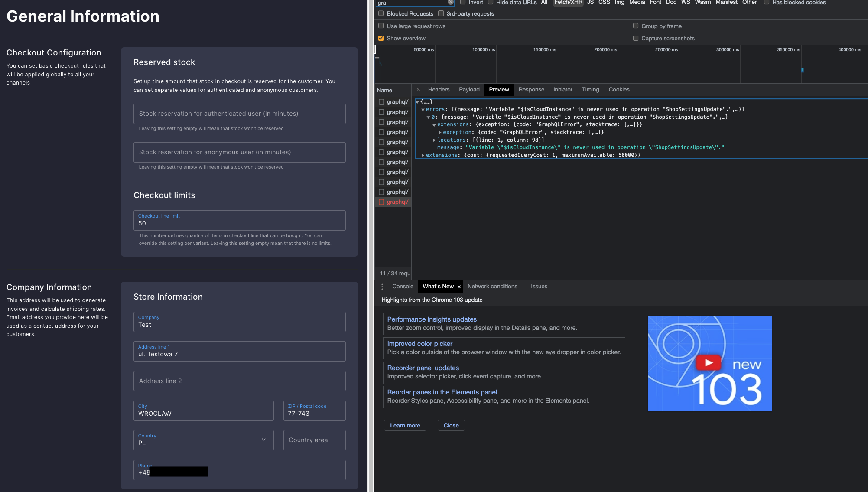Check Has blocked cookies filter

[x=767, y=2]
